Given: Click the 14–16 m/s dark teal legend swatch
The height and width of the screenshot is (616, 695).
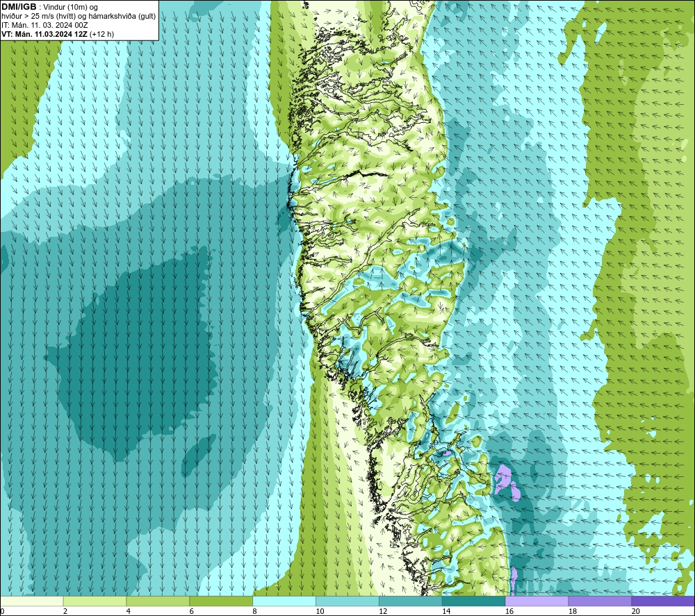Looking at the screenshot, I should pos(474,601).
